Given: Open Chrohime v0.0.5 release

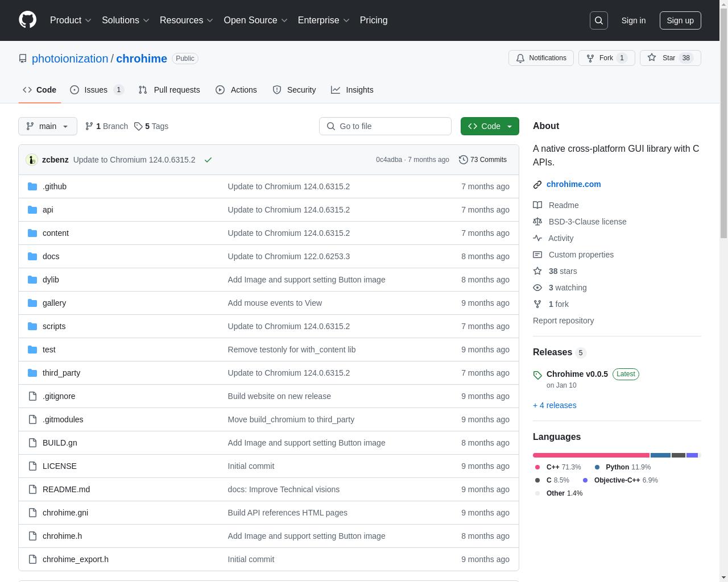Looking at the screenshot, I should 577,374.
